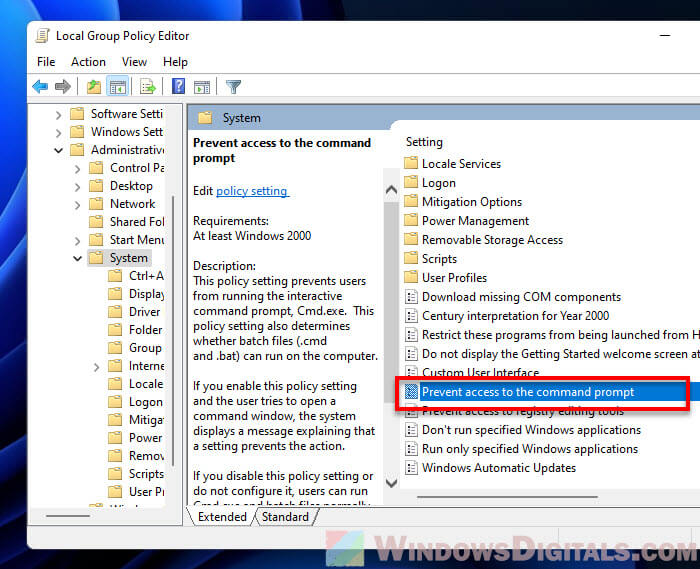The height and width of the screenshot is (569, 700).
Task: Open the Removable Storage Access folder
Action: (492, 240)
